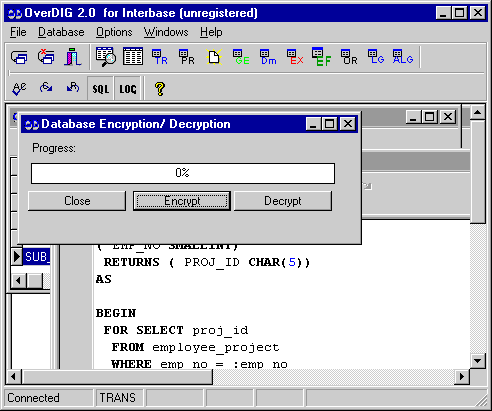The width and height of the screenshot is (492, 411).
Task: Click the horizontal scrollbar left arrow at bottom
Action: coord(13,377)
